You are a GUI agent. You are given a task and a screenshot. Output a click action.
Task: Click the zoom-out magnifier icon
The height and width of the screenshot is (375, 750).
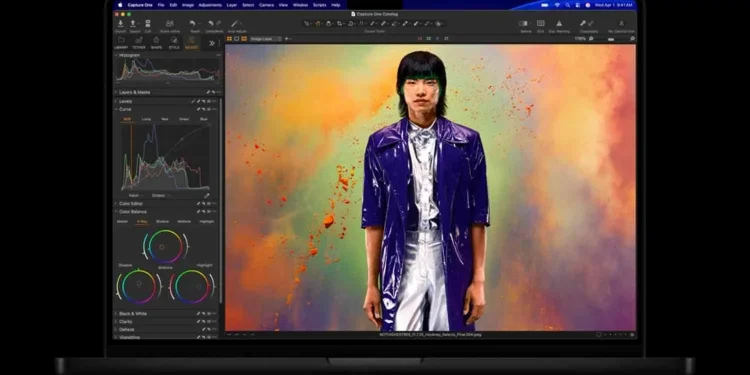[591, 39]
